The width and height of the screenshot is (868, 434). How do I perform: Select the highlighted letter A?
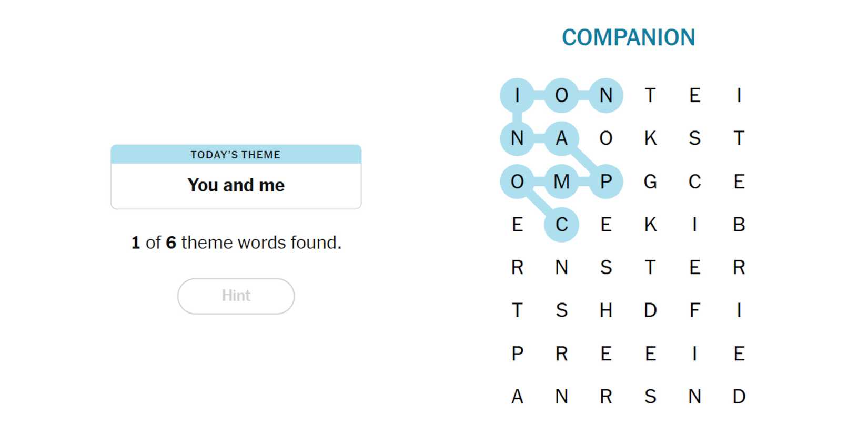[x=561, y=138]
